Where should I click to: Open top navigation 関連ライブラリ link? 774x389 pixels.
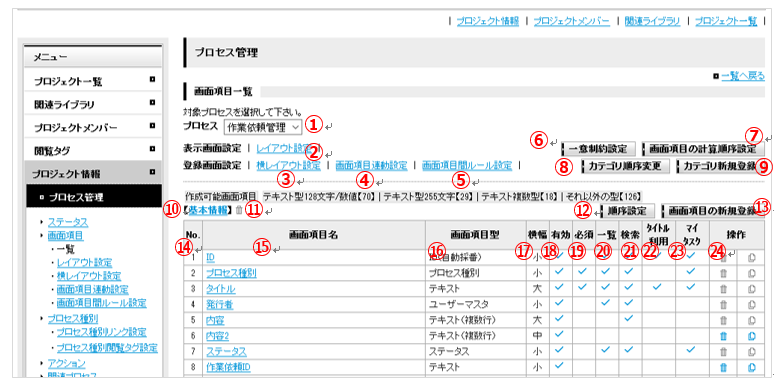point(652,21)
